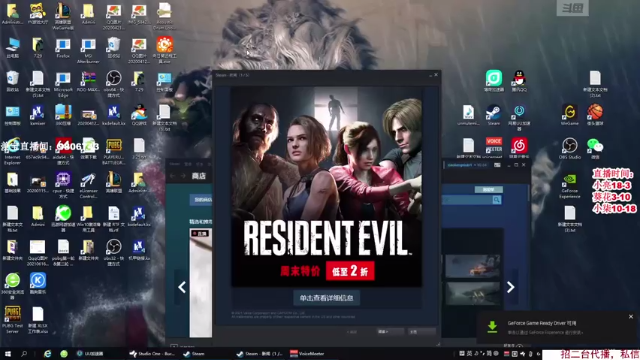The height and width of the screenshot is (360, 640).
Task: Open QQ Game penguin desktop icon
Action: (139, 114)
